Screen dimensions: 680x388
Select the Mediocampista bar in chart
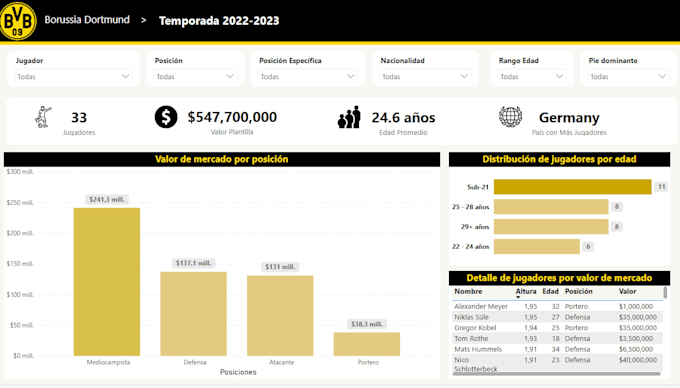coord(107,282)
